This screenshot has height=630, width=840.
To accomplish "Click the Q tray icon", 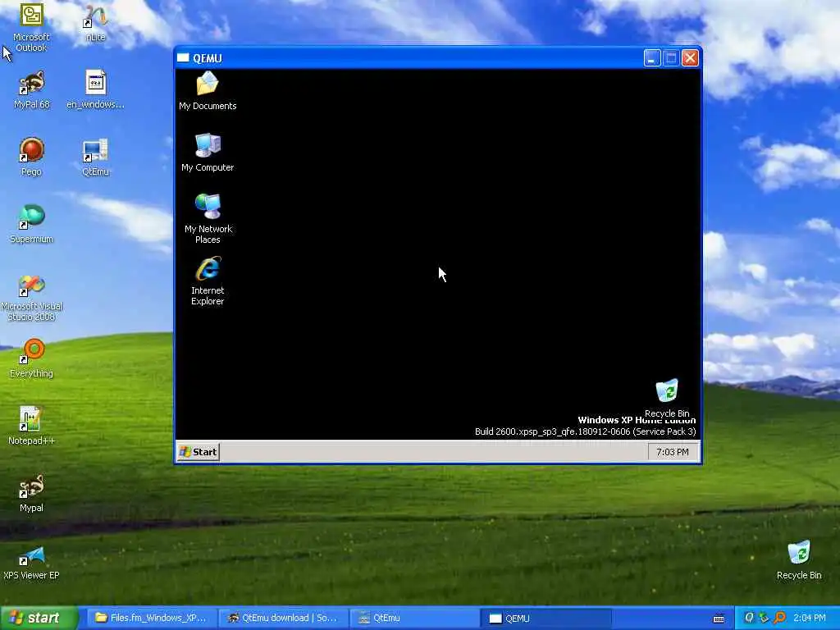I will tap(749, 619).
